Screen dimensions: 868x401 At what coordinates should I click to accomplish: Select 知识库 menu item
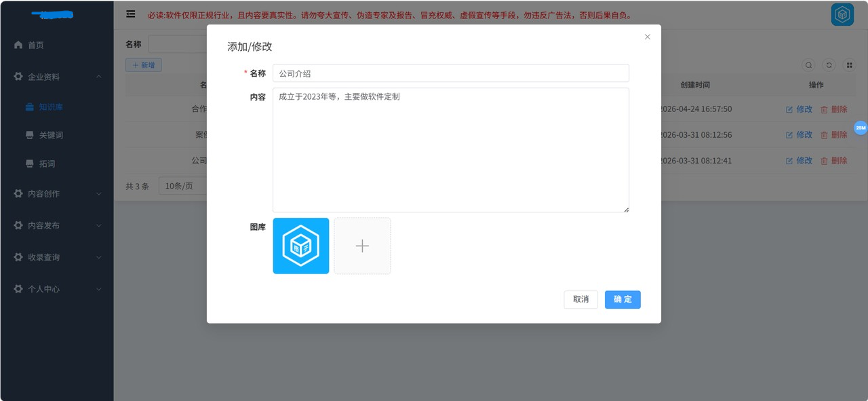[57, 107]
